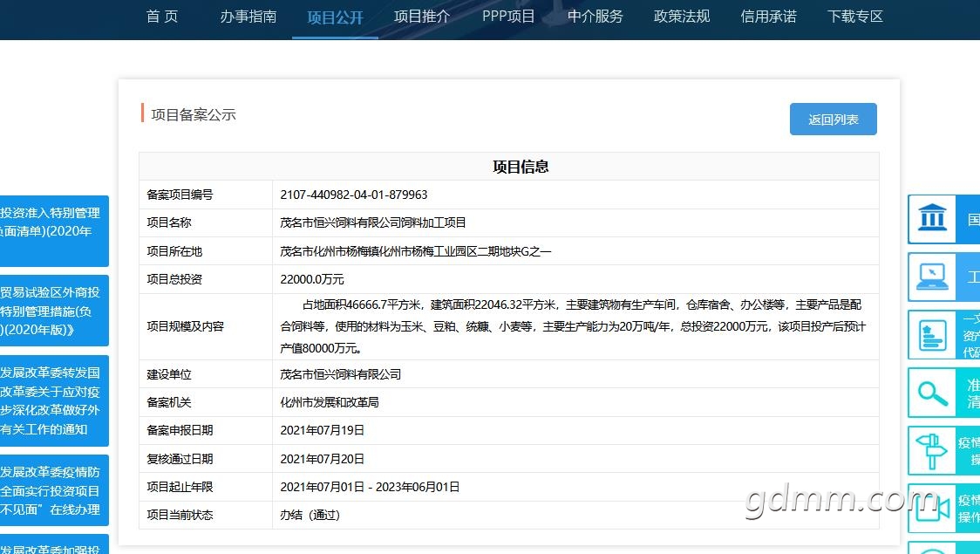This screenshot has width=980, height=554.
Task: Click the filing date 2021年07月19日
Action: [322, 430]
